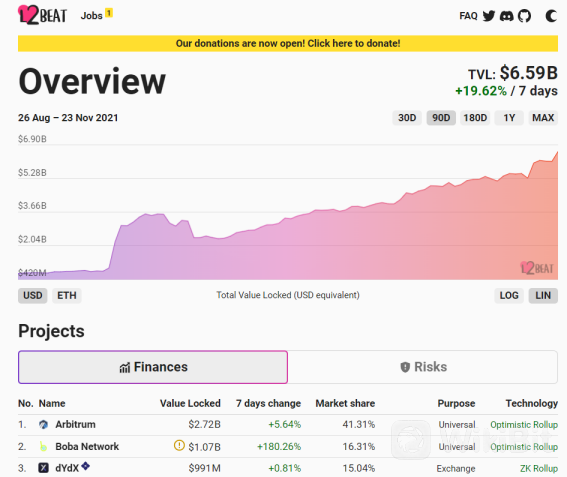Set chart scale to LOG
This screenshot has width=567, height=477.
click(x=509, y=295)
